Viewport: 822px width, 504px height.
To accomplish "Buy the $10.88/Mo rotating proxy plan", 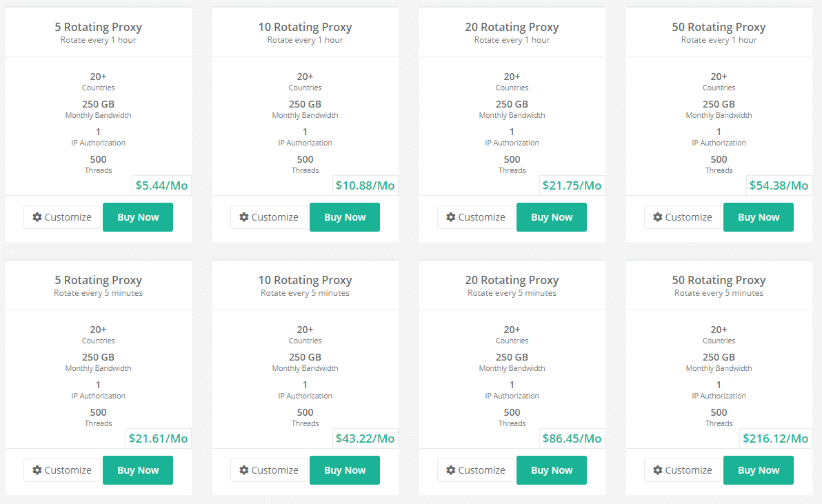I will click(345, 217).
